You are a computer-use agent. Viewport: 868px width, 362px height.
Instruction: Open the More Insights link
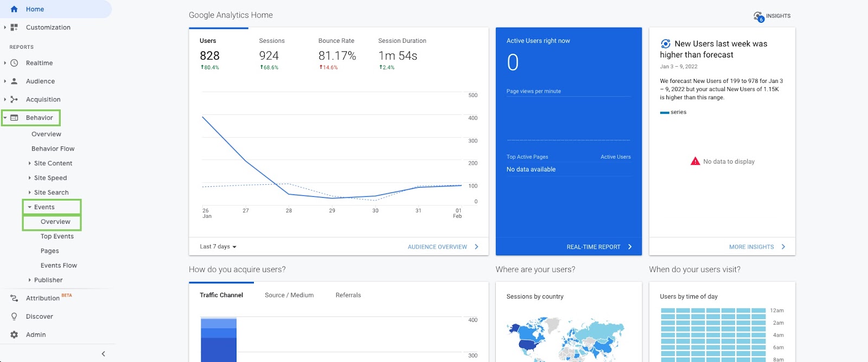click(751, 247)
